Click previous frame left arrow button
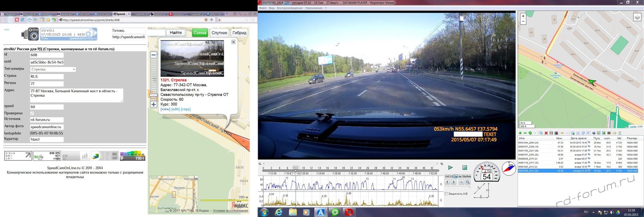Image resolution: width=644 pixels, height=217 pixels. pyautogui.click(x=447, y=182)
